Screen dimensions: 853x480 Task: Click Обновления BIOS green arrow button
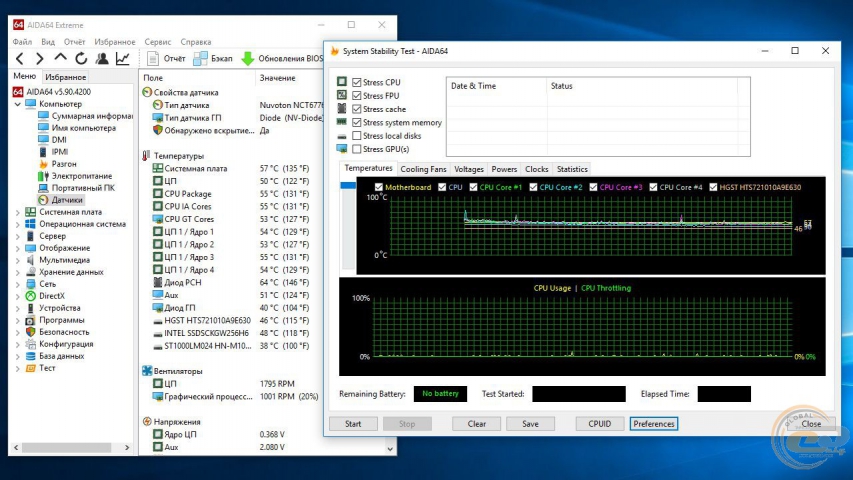[282, 58]
